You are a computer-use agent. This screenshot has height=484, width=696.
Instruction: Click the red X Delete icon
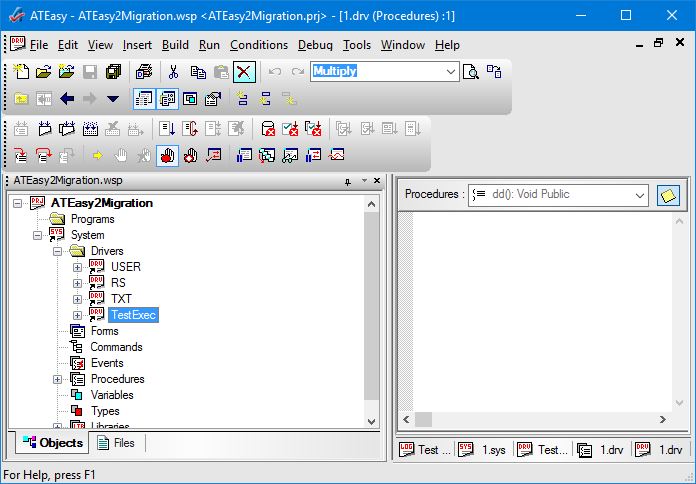[x=244, y=71]
